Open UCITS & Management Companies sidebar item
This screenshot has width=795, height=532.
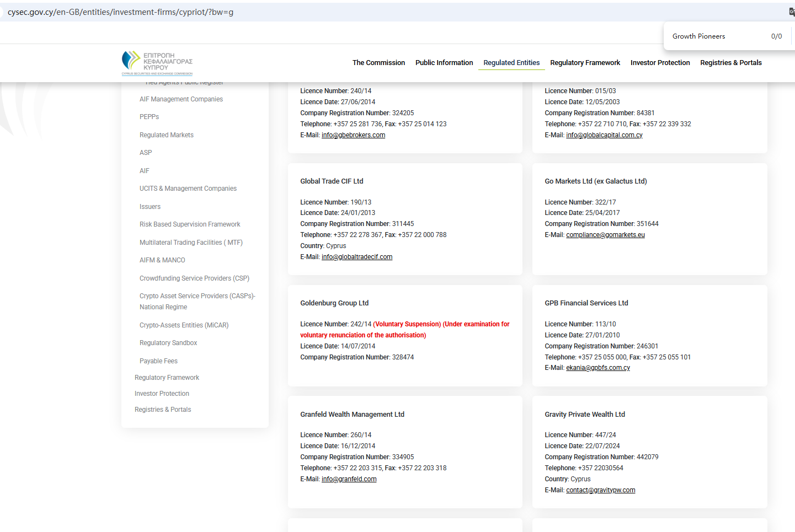(x=188, y=189)
